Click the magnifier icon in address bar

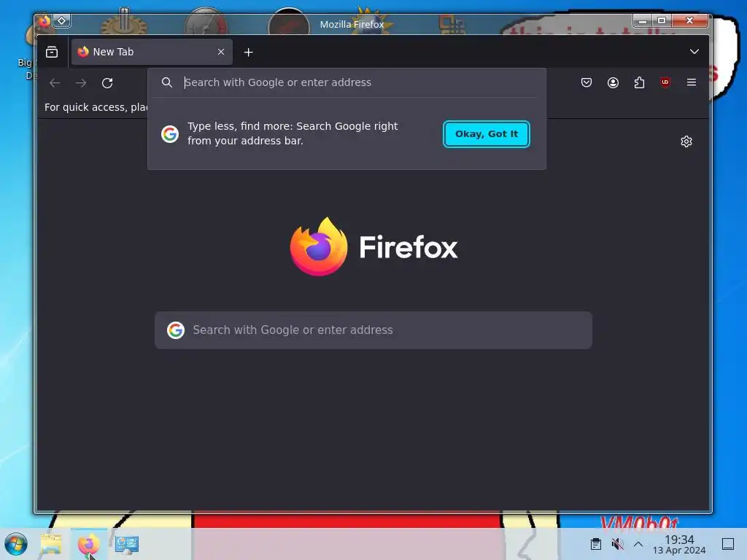167,82
